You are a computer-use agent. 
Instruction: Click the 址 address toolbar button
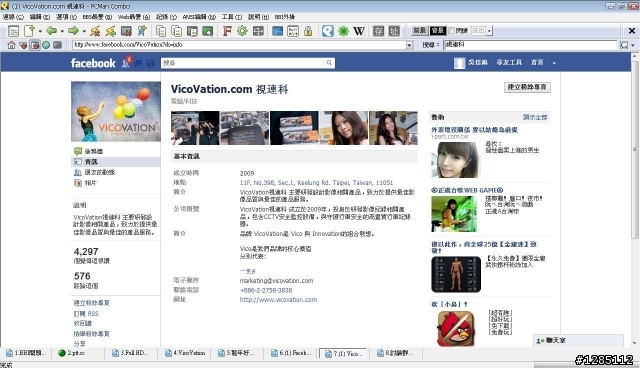pos(394,31)
